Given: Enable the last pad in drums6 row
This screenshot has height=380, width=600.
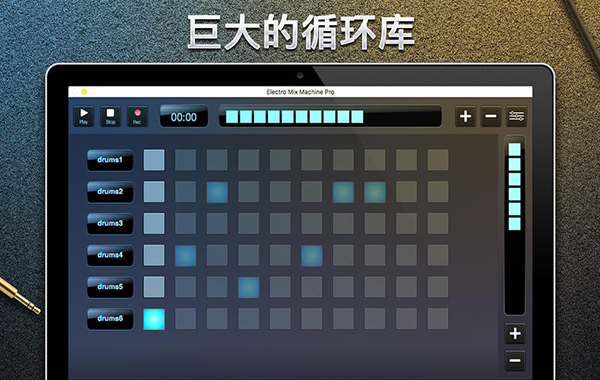Looking at the screenshot, I should click(x=438, y=319).
